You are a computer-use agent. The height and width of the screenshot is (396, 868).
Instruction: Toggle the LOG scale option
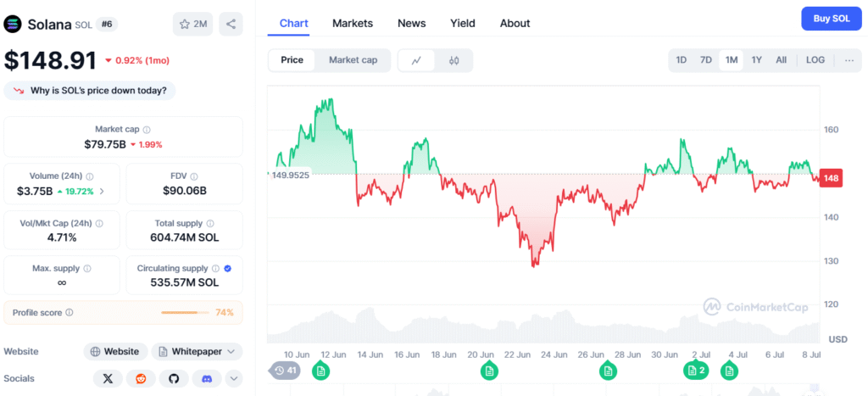[815, 60]
